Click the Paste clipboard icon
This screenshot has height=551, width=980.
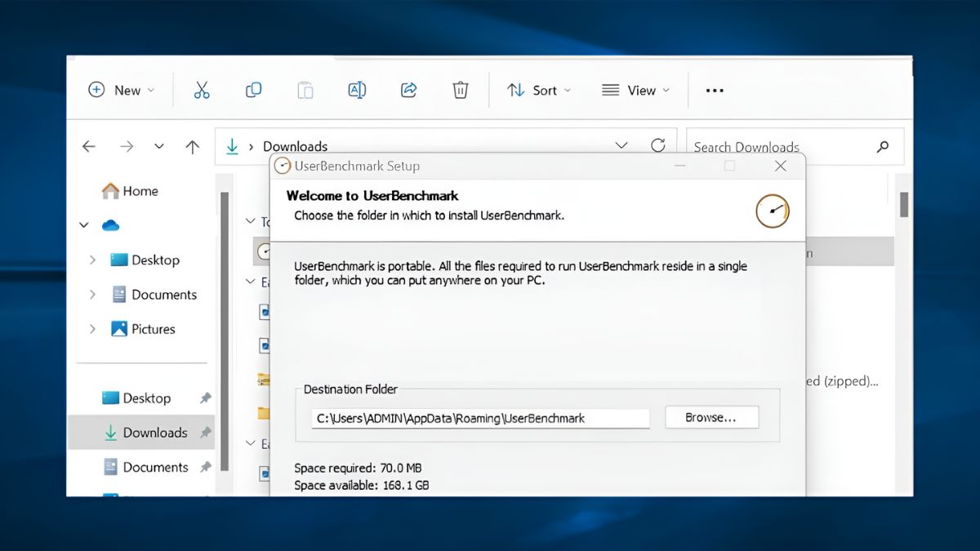click(x=305, y=91)
